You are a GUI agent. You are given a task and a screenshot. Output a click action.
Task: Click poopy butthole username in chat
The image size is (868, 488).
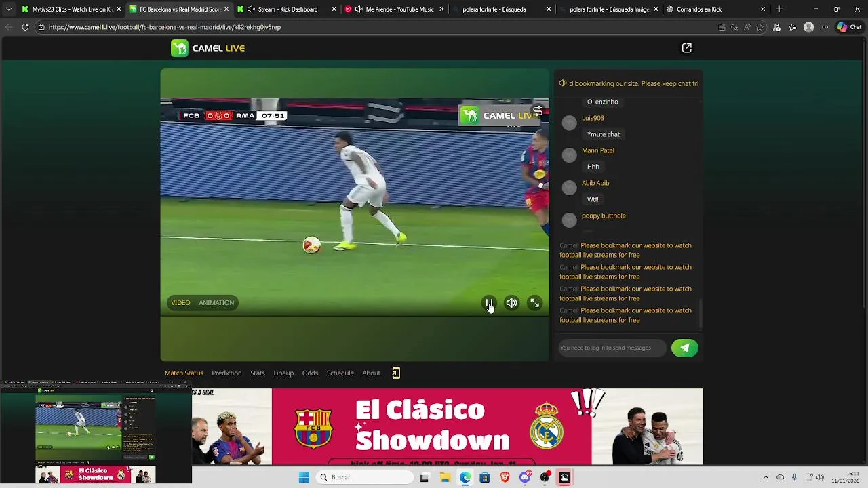(x=604, y=216)
